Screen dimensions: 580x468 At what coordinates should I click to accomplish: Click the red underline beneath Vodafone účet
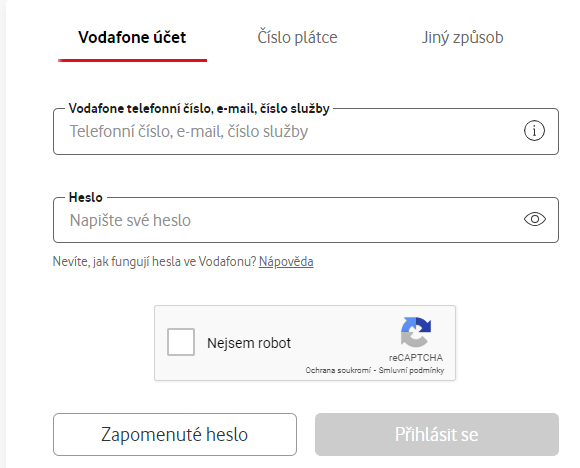(x=132, y=60)
